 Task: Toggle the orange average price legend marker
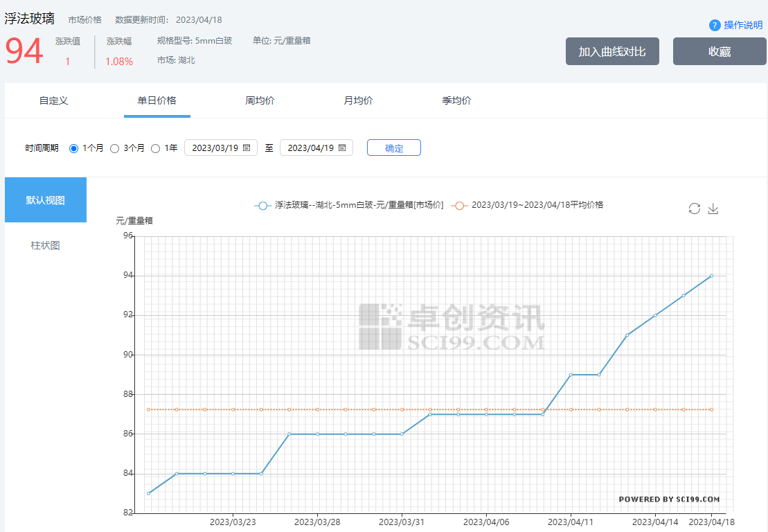click(459, 206)
